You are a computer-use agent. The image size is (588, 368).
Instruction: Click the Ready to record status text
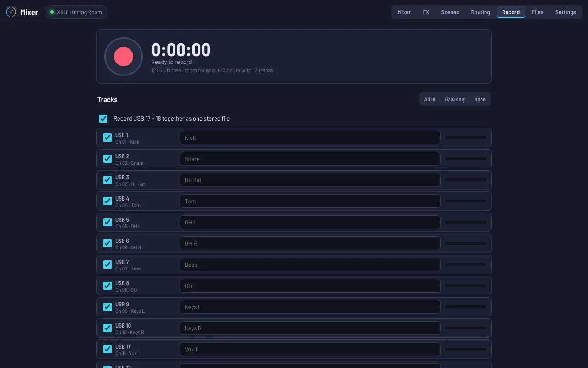(x=171, y=62)
